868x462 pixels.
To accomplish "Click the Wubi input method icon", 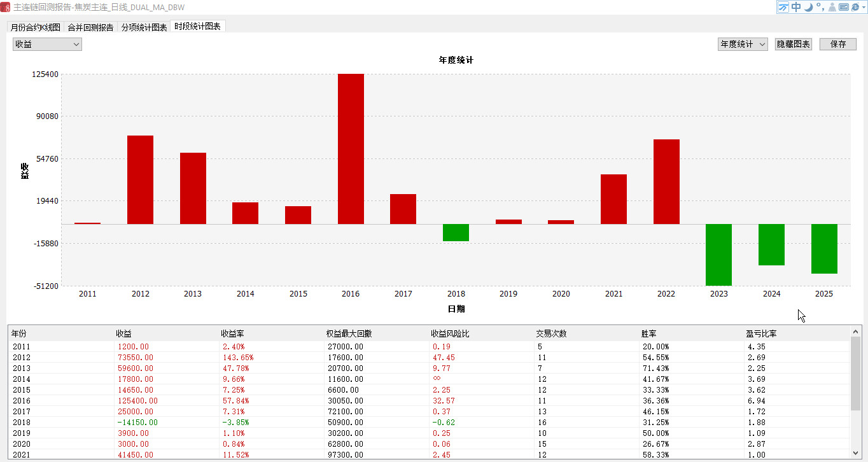I will (x=783, y=7).
